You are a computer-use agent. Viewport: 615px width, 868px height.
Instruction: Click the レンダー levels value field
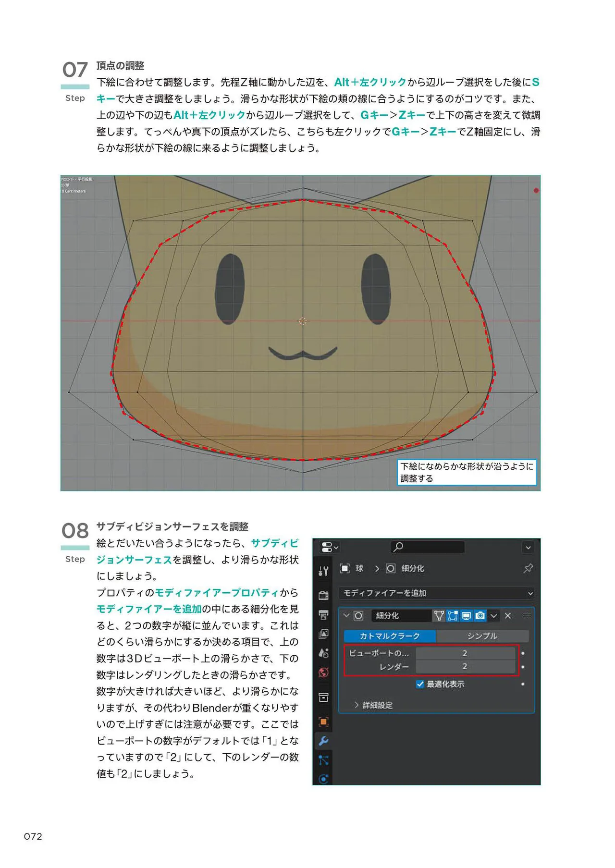(465, 667)
